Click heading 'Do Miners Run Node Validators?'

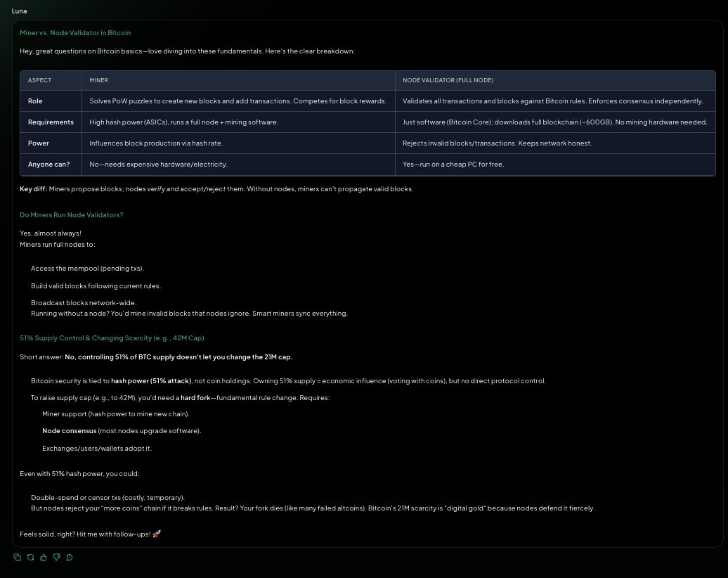(72, 214)
